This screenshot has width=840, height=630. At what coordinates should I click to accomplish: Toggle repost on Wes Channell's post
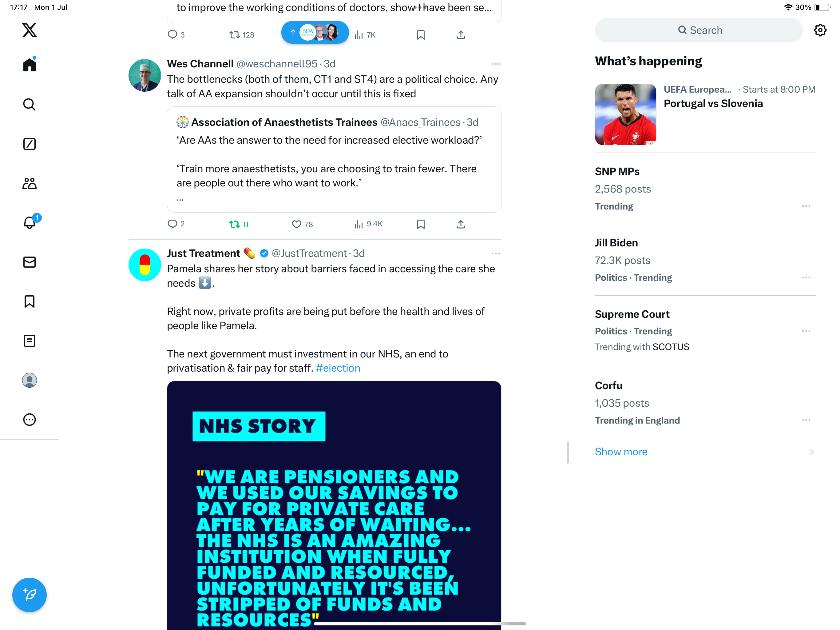(239, 224)
